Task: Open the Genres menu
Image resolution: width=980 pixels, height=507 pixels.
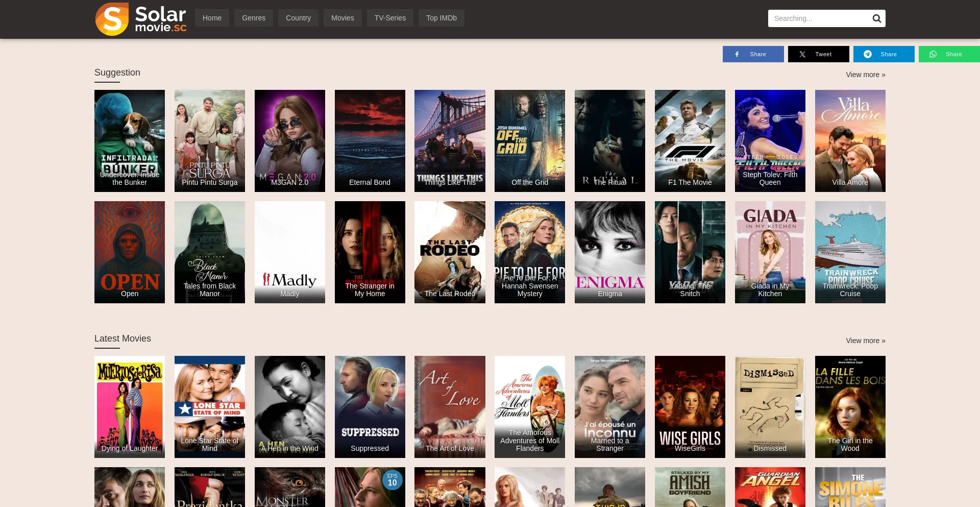Action: coord(254,18)
